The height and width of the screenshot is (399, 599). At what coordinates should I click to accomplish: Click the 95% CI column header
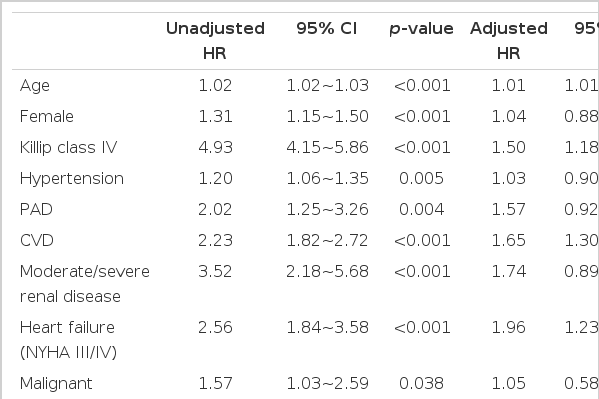[327, 29]
